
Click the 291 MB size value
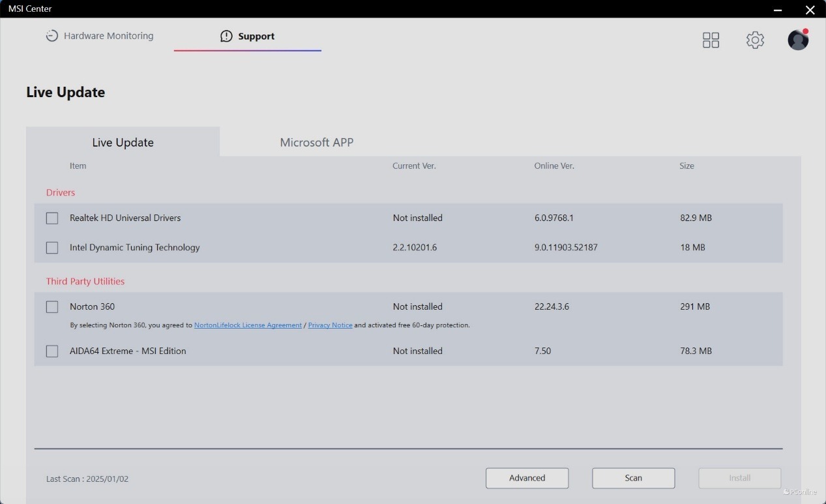coord(695,306)
